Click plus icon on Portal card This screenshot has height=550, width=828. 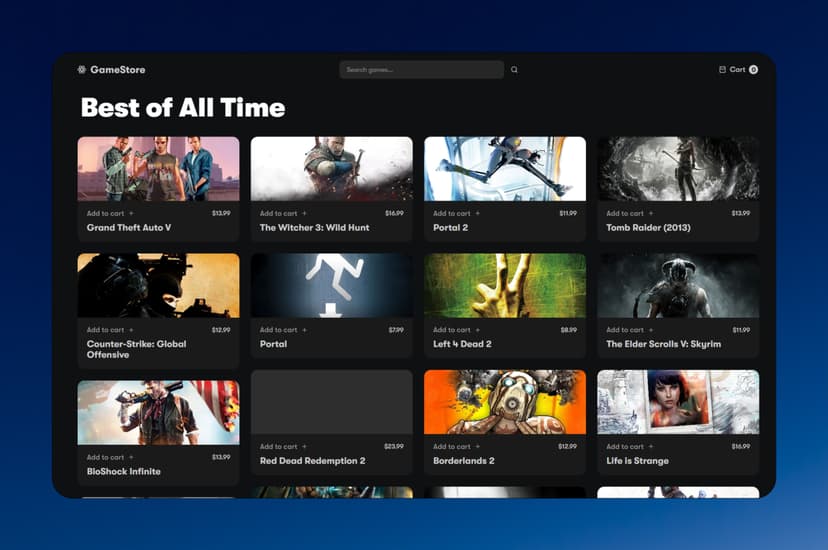click(305, 330)
